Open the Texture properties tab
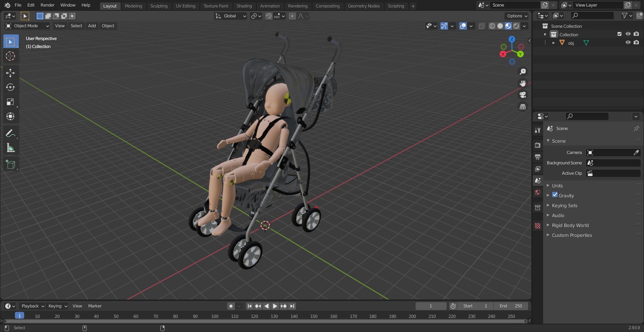The image size is (644, 332). [x=537, y=226]
